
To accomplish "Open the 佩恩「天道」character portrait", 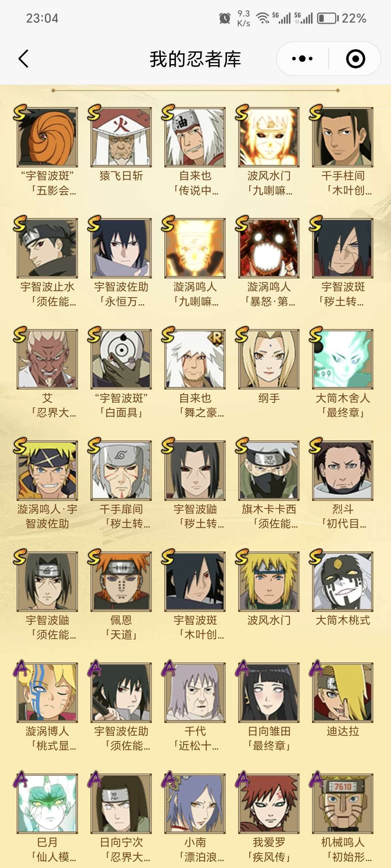I will click(x=121, y=581).
